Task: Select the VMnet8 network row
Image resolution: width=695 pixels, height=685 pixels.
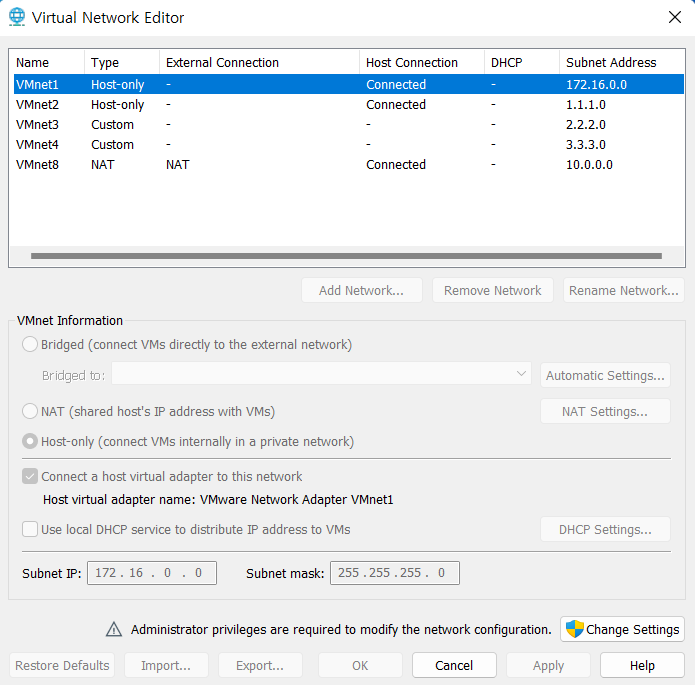Action: coord(349,164)
